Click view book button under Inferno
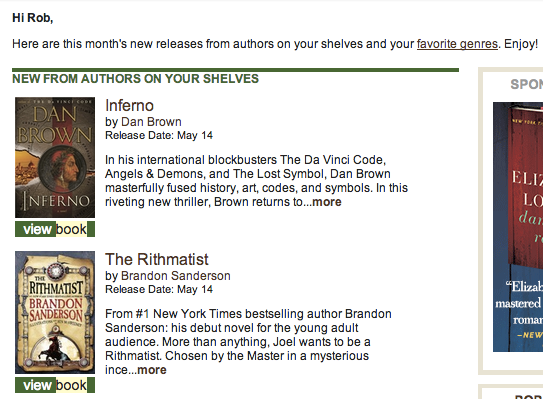543x399 pixels. (55, 229)
